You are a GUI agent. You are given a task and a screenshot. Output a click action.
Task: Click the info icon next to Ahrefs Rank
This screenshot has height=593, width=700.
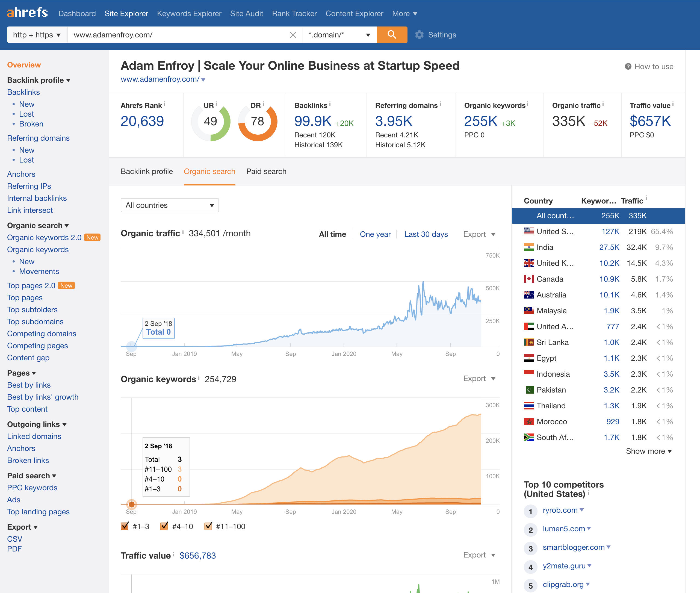164,104
